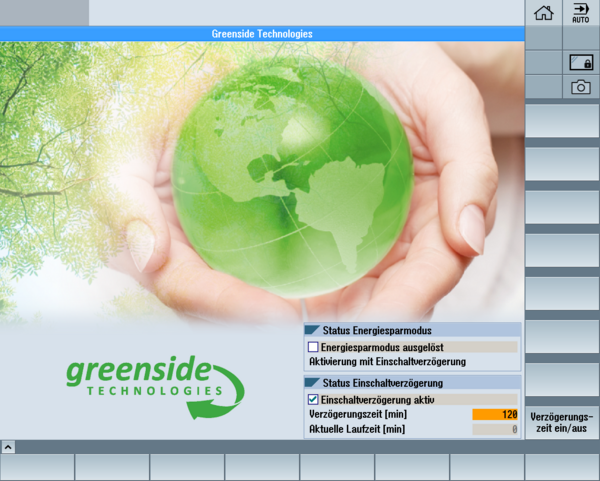Select the Verzögerungszeit [min] field showing 120

495,414
